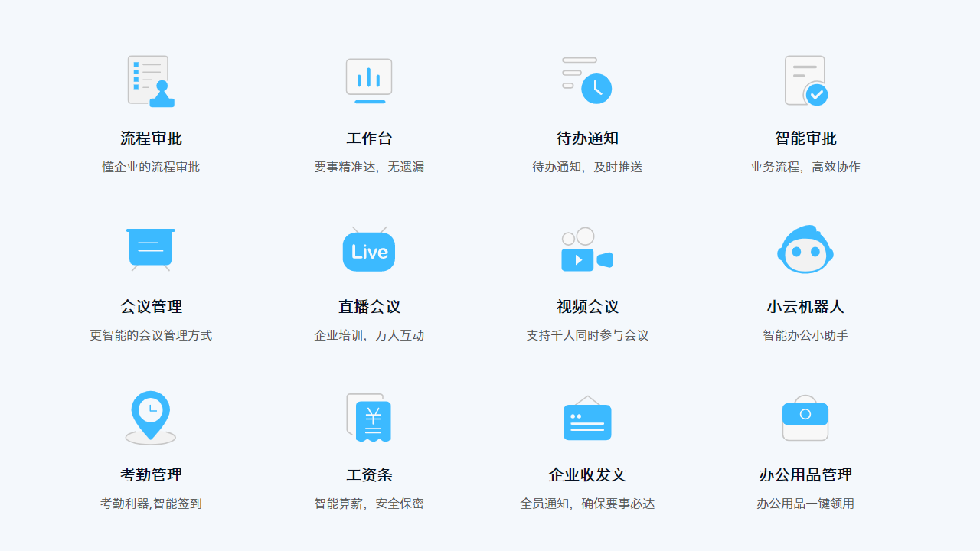980x551 pixels.
Task: Click the 企业收发文 title text
Action: click(x=587, y=475)
